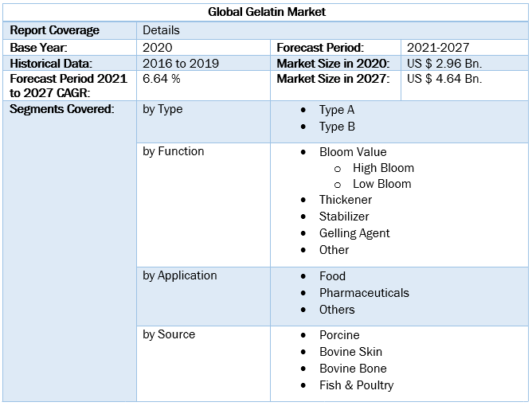The image size is (532, 406).
Task: Select the Forecast Period 2021-2027 cell
Action: (435, 47)
